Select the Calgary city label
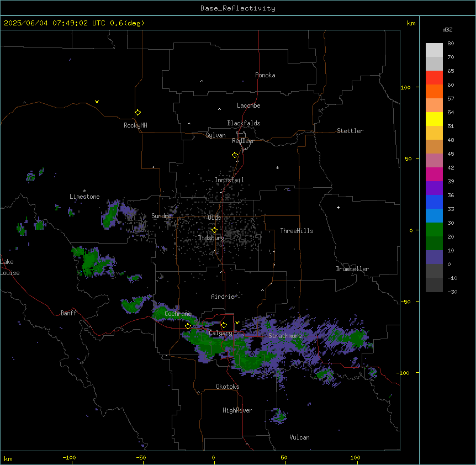 tap(221, 333)
